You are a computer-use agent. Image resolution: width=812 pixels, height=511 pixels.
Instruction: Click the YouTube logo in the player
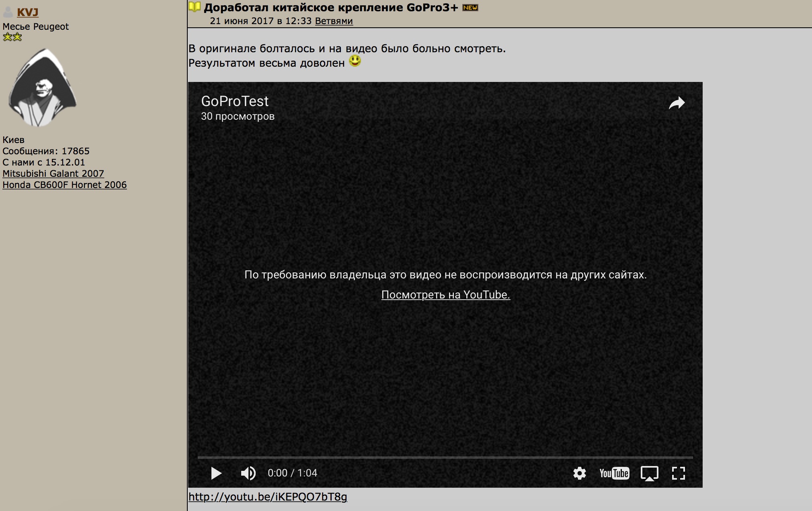point(614,473)
